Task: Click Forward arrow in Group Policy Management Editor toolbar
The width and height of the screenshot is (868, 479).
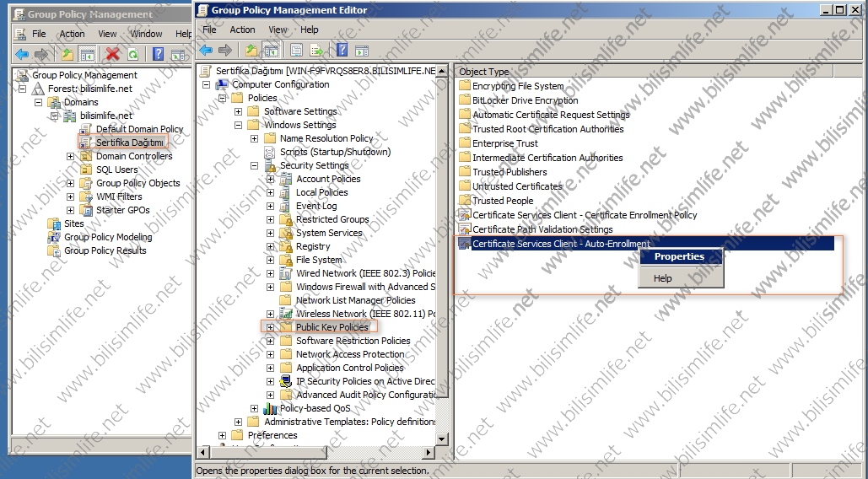Action: [x=224, y=51]
